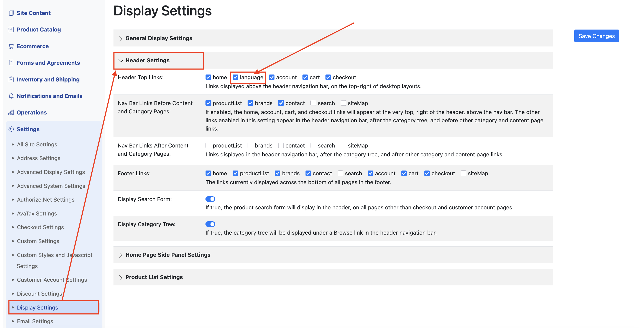This screenshot has height=328, width=644.
Task: Enable search in Nav Bar Links Before Content
Action: (313, 103)
